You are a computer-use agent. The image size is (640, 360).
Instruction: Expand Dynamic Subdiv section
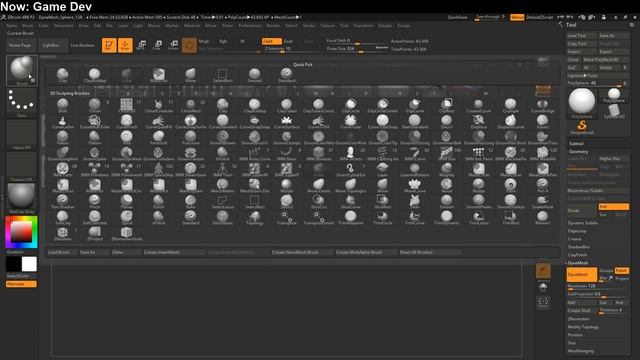click(583, 223)
